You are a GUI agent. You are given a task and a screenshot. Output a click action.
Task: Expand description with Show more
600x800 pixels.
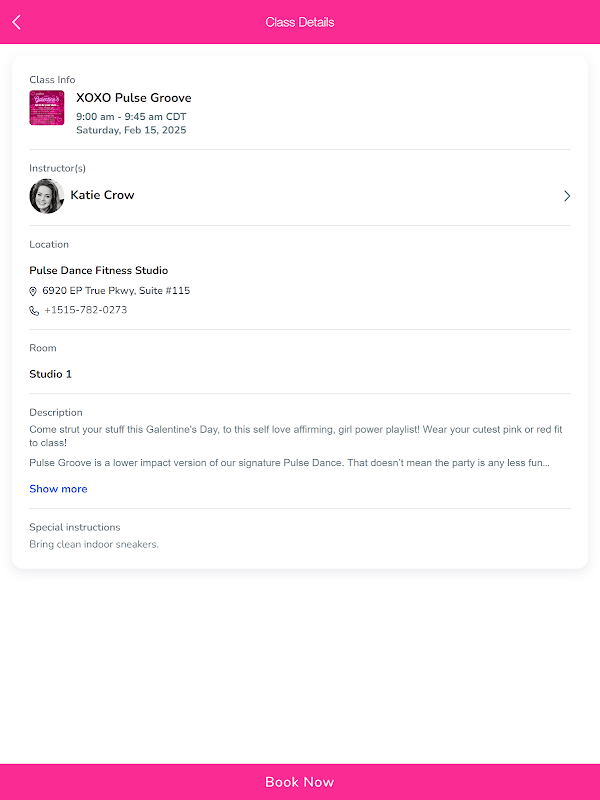tap(58, 489)
